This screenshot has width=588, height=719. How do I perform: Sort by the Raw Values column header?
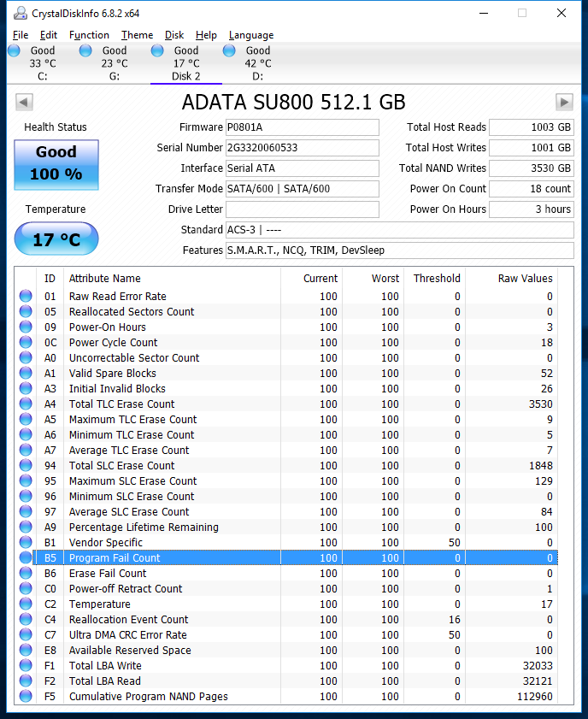coord(525,278)
